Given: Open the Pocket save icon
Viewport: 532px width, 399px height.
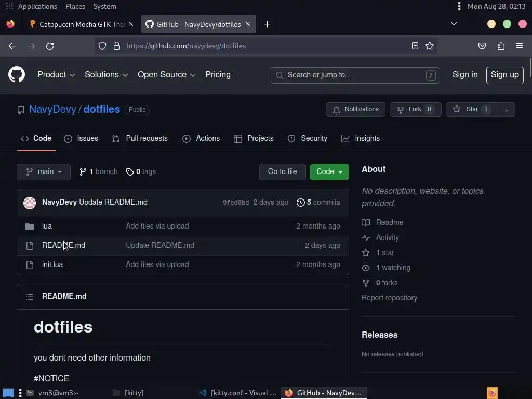Looking at the screenshot, I should (x=482, y=46).
